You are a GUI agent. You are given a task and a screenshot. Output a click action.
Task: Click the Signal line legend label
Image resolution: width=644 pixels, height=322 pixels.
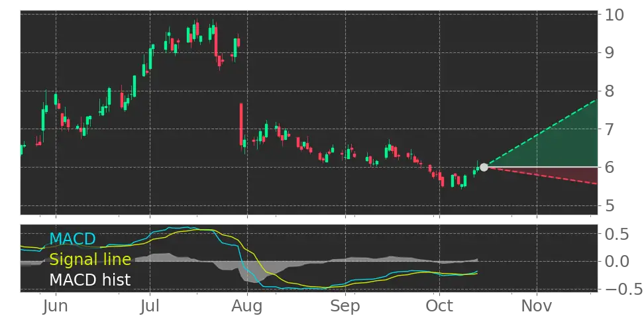[x=90, y=260]
